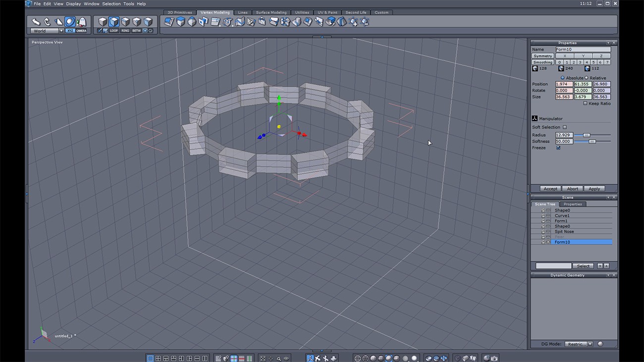Open the Utilities tab
Viewport: 644px width, 362px height.
click(x=302, y=12)
